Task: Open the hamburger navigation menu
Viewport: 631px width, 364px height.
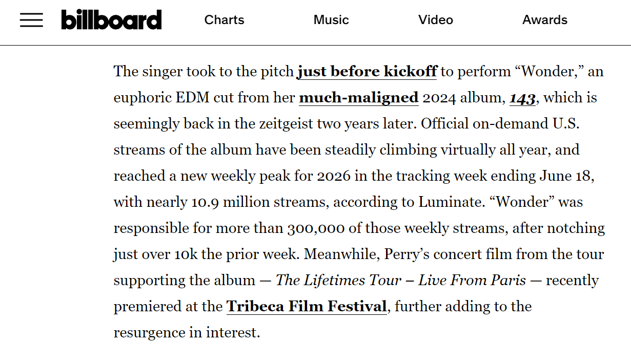Action: (x=31, y=20)
